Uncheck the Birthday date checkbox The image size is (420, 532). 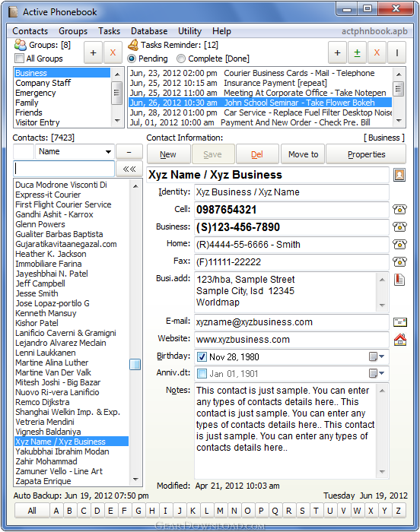[202, 357]
